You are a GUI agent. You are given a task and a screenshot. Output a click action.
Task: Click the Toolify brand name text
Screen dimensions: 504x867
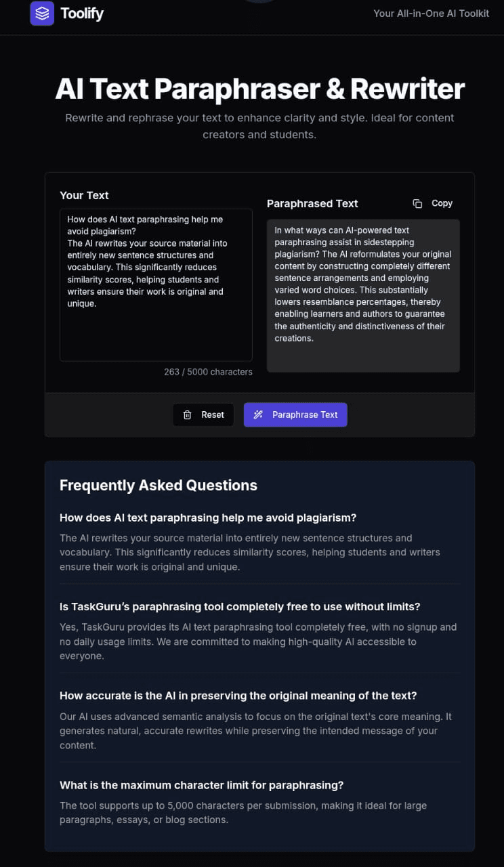pyautogui.click(x=81, y=13)
